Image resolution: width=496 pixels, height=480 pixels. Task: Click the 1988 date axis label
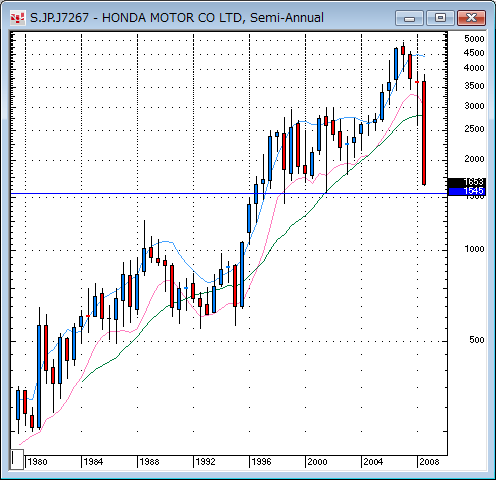(149, 462)
